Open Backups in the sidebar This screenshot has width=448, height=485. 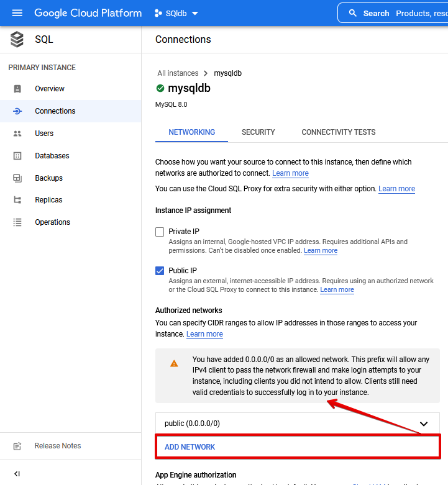click(x=71, y=178)
